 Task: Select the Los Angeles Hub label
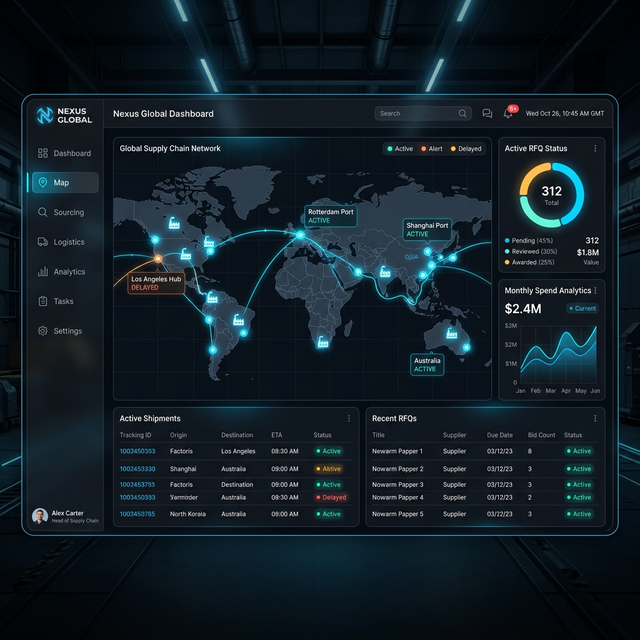click(156, 283)
